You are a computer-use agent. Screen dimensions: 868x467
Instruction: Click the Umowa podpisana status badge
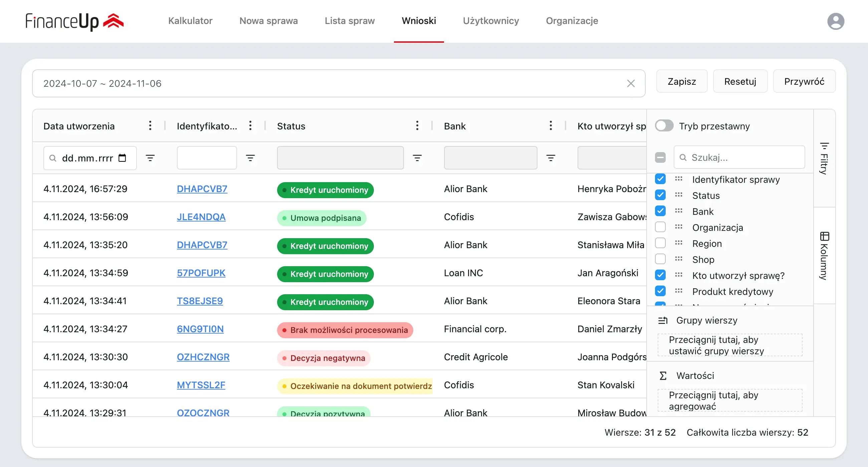322,218
